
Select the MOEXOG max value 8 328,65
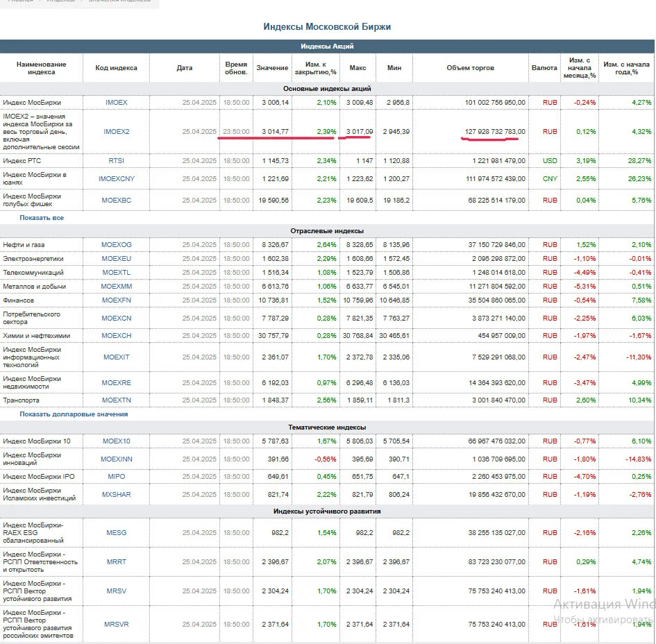point(360,245)
